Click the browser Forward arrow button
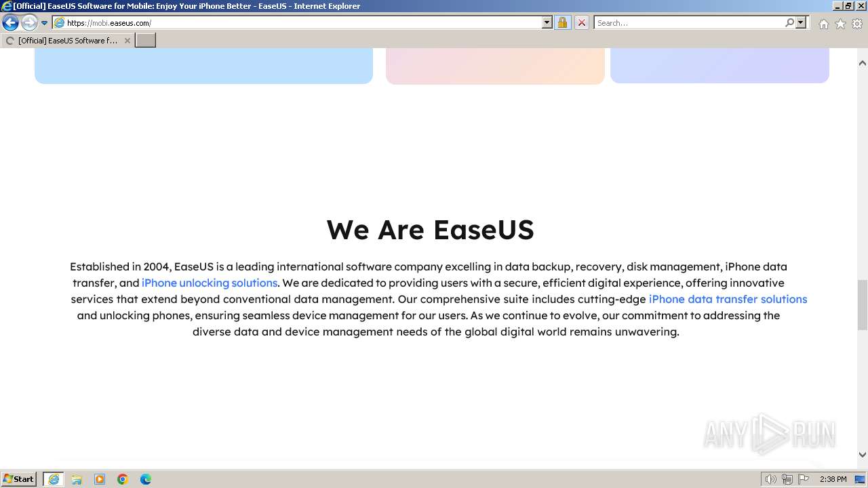Image resolution: width=868 pixels, height=488 pixels. (x=29, y=23)
